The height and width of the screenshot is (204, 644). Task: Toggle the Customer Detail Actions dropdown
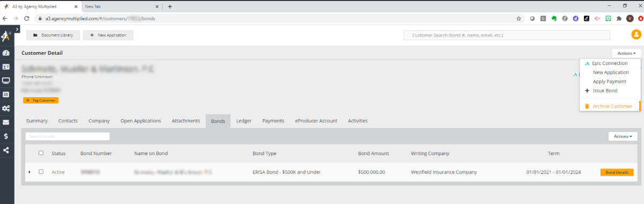coord(626,53)
